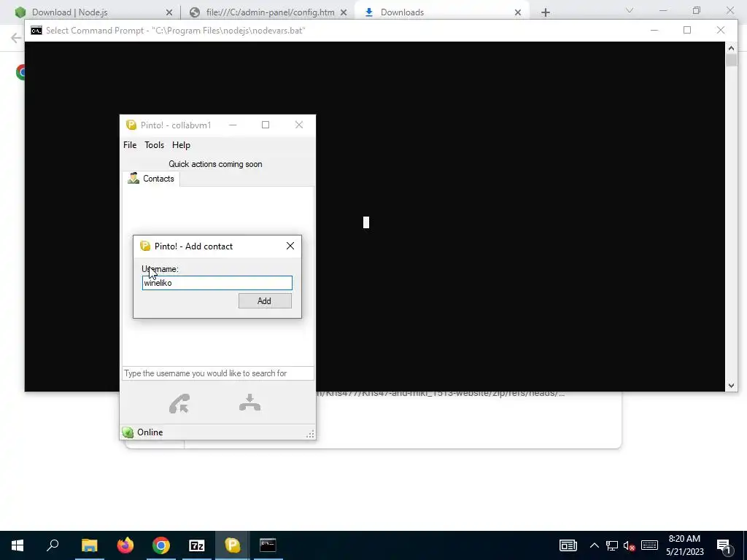Click the Username input field containing wineliko
The image size is (747, 560).
tap(217, 283)
